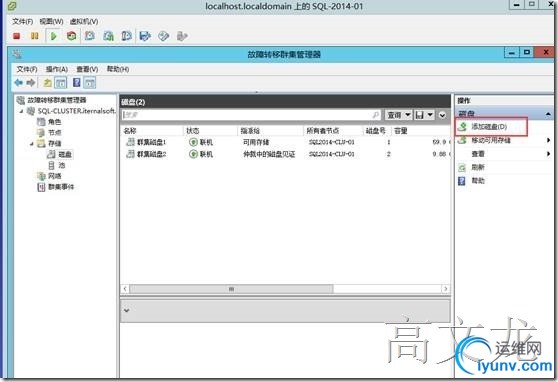
Task: Open the 查询 dropdown
Action: tap(399, 115)
